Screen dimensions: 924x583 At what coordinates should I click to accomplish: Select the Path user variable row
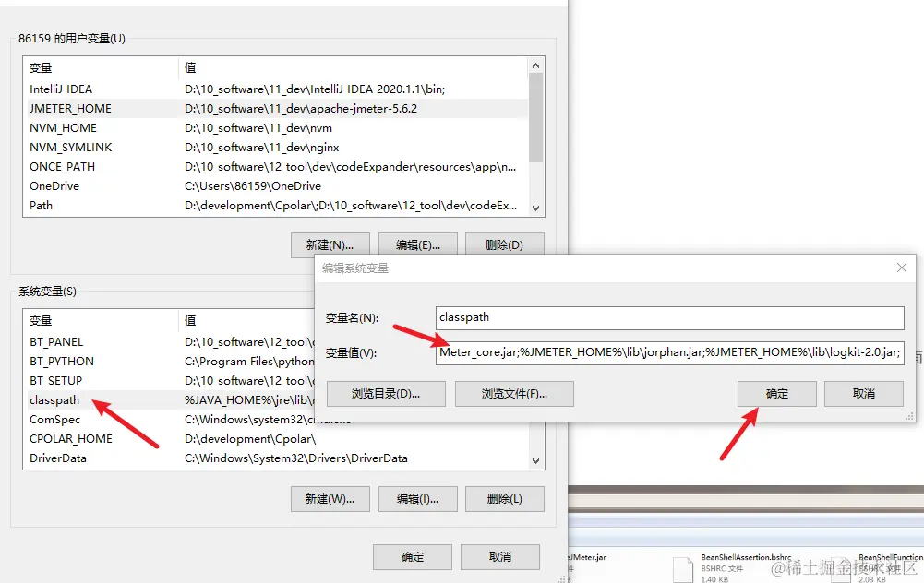coord(275,206)
